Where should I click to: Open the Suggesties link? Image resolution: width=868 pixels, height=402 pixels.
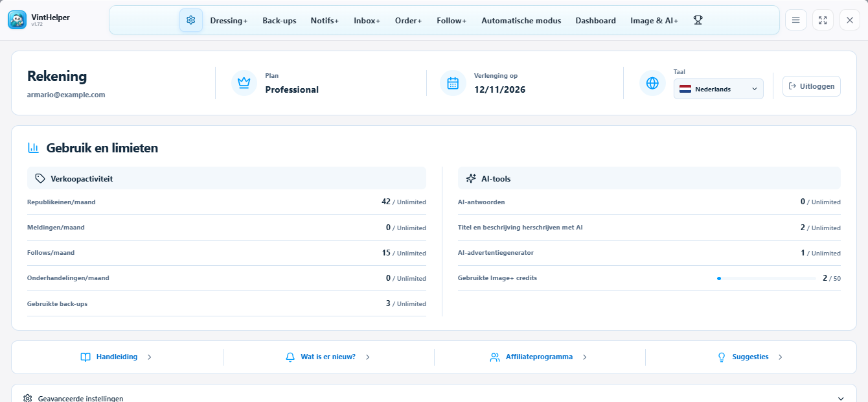(x=750, y=357)
